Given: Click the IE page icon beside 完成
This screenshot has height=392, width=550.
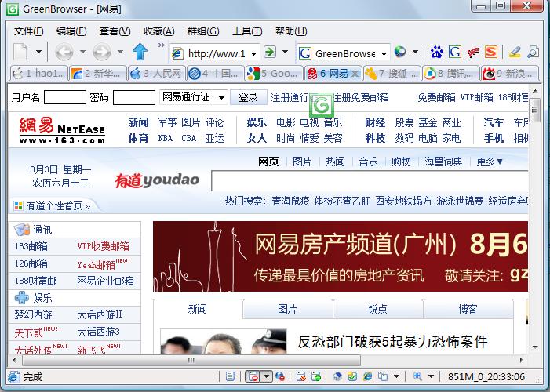Looking at the screenshot, I should click(13, 377).
